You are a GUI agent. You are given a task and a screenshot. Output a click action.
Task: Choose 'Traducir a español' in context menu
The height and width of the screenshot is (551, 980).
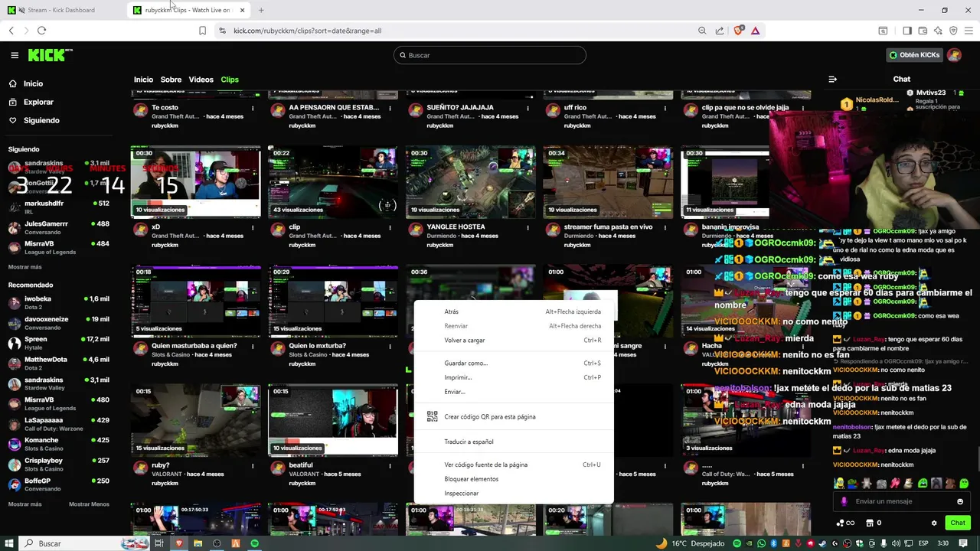514,442
